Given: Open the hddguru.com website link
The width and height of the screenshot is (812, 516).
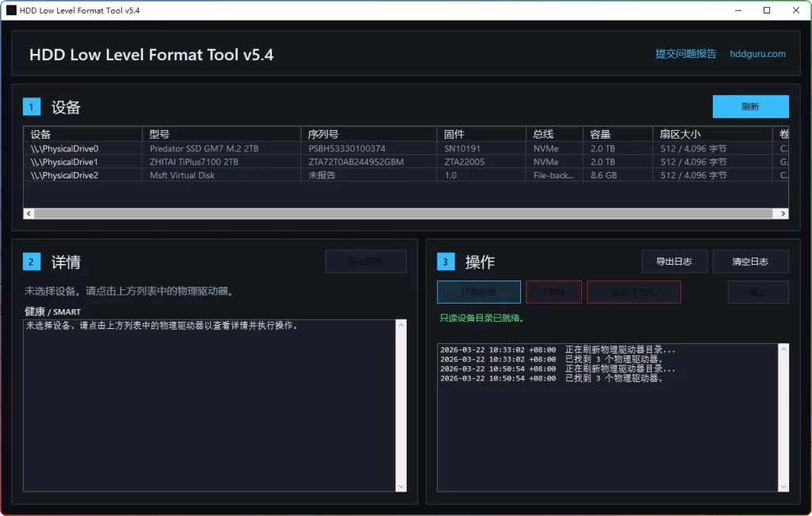Looking at the screenshot, I should (756, 54).
